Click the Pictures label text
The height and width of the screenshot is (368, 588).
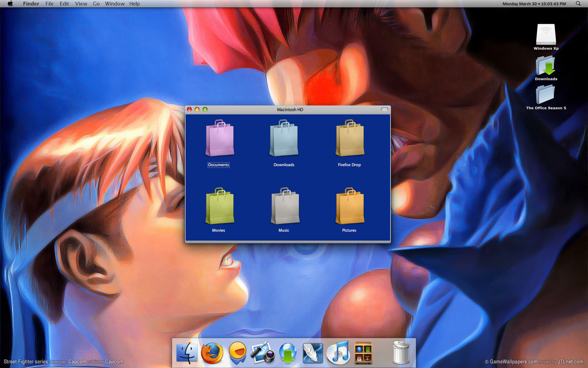[349, 230]
